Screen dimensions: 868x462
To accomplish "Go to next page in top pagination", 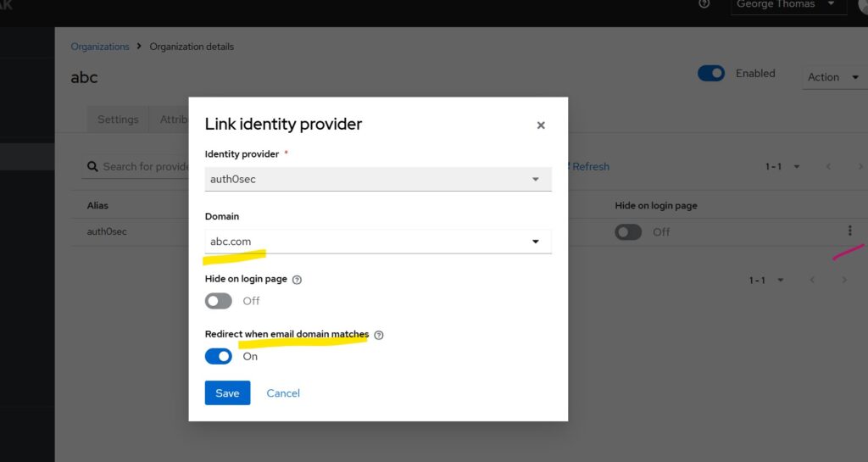I will [x=859, y=167].
